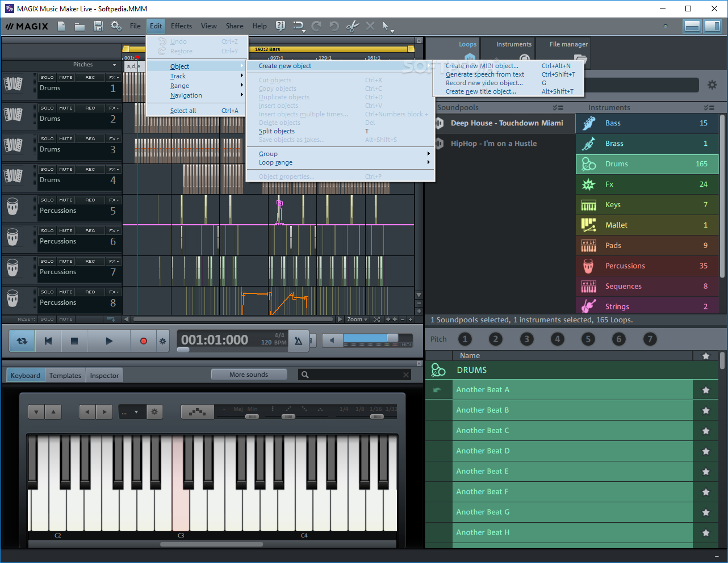Image resolution: width=728 pixels, height=563 pixels.
Task: Select the Keys instrument category
Action: 647,205
